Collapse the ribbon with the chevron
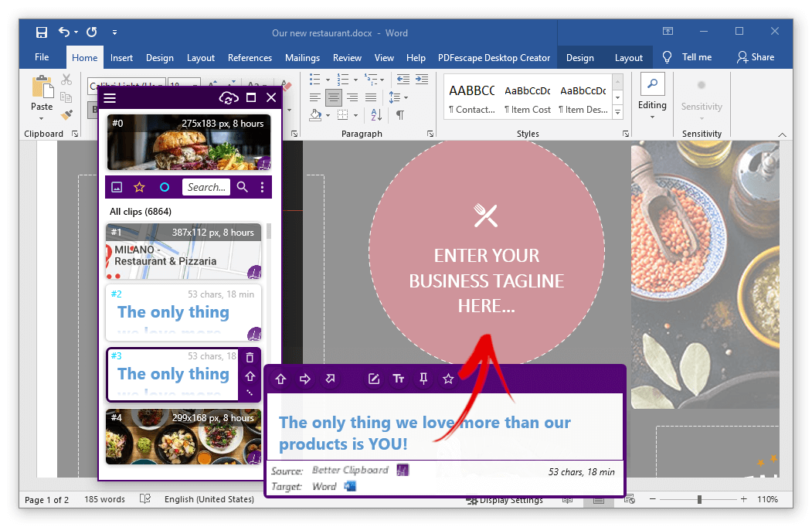The image size is (812, 527). tap(782, 134)
